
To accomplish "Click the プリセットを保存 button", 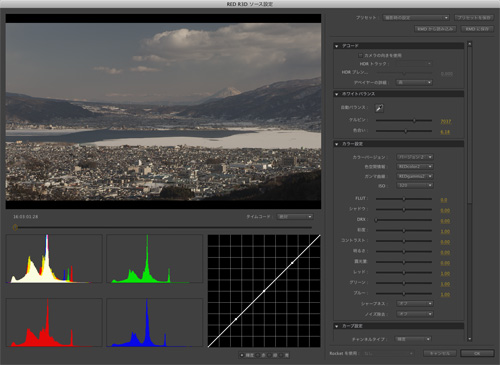I will [x=474, y=18].
